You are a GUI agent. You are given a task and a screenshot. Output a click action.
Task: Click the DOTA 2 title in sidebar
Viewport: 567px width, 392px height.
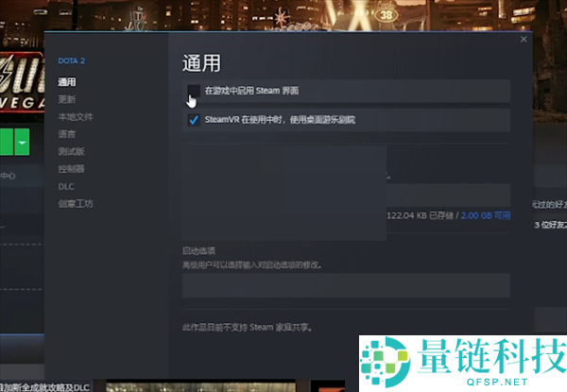point(70,60)
